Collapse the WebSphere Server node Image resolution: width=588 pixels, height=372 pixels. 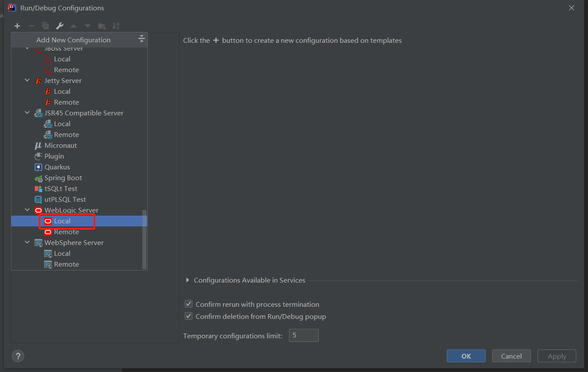(27, 242)
